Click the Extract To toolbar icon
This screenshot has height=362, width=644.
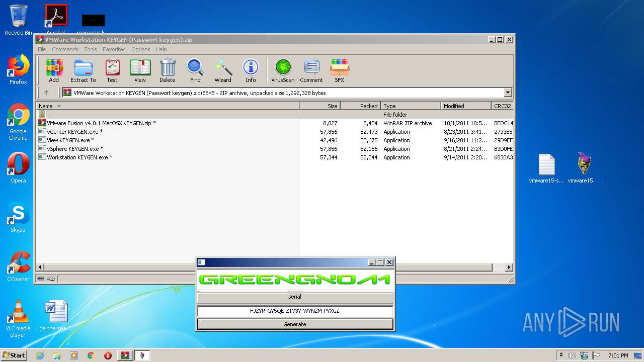(83, 70)
